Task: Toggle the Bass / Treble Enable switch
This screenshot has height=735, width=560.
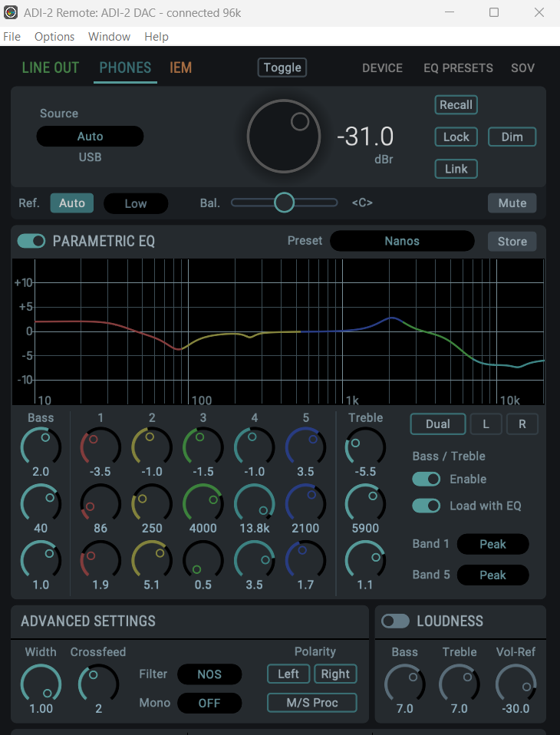Action: (426, 479)
